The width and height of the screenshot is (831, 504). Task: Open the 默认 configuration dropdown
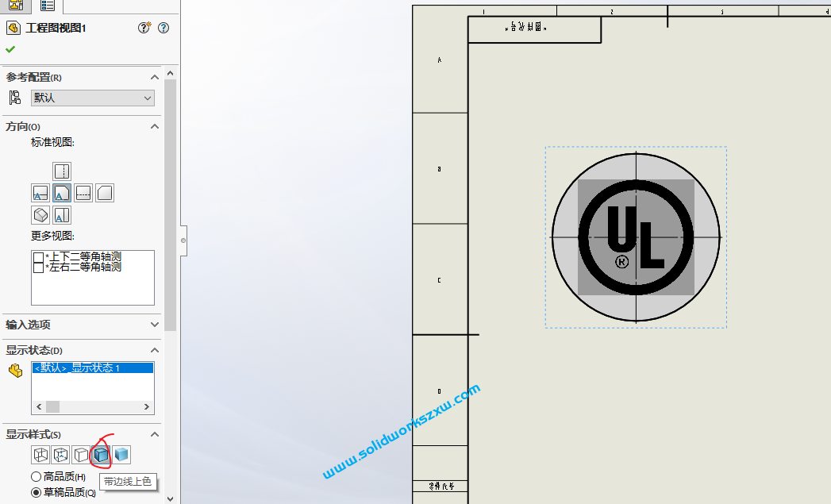coord(93,98)
